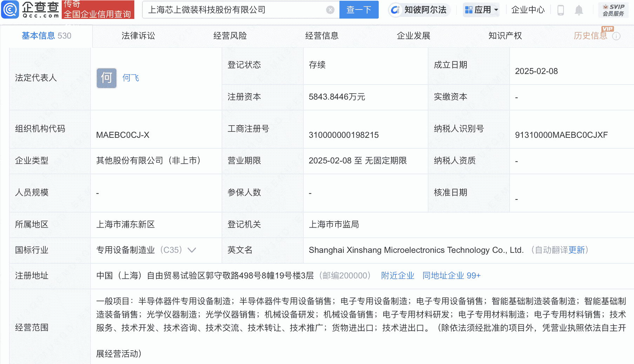Image resolution: width=634 pixels, height=364 pixels.
Task: Click the 传奇 全国企业信用查询 red banner
Action: [98, 9]
